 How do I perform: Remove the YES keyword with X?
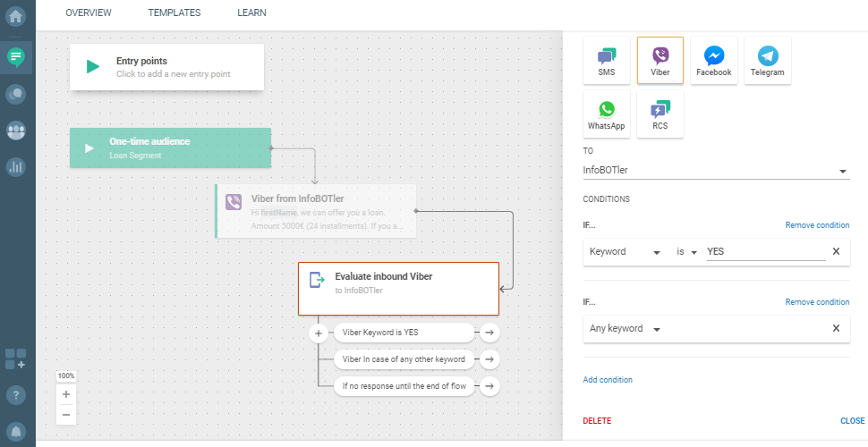click(836, 252)
